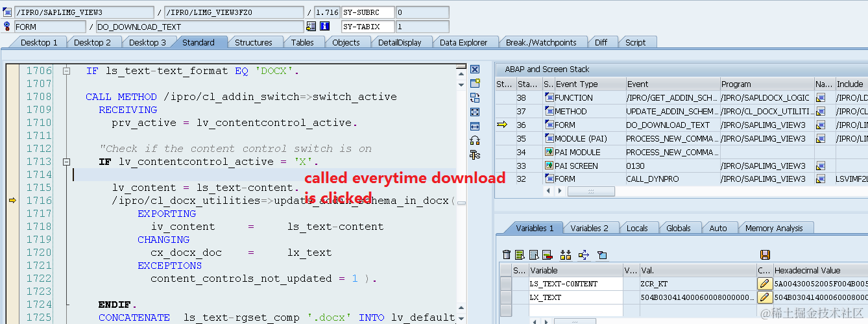Click stack table horizontal scroll right arrow
The image size is (868, 324).
tap(559, 192)
